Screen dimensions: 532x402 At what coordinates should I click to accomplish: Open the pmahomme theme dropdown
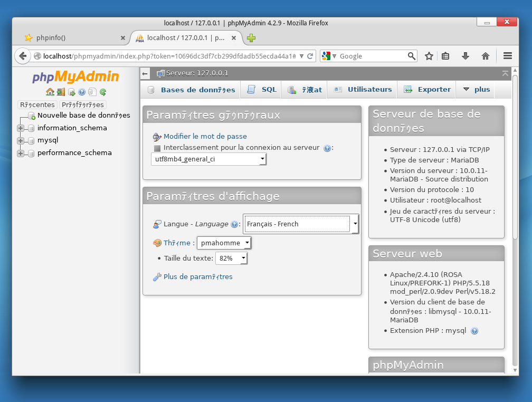(x=224, y=243)
